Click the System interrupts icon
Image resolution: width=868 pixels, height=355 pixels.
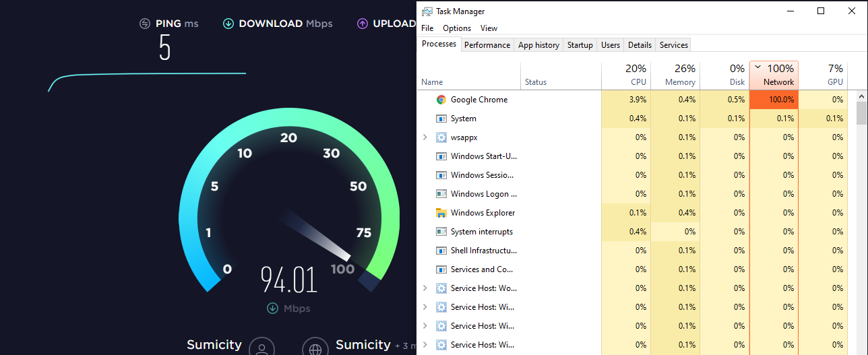[x=441, y=232]
